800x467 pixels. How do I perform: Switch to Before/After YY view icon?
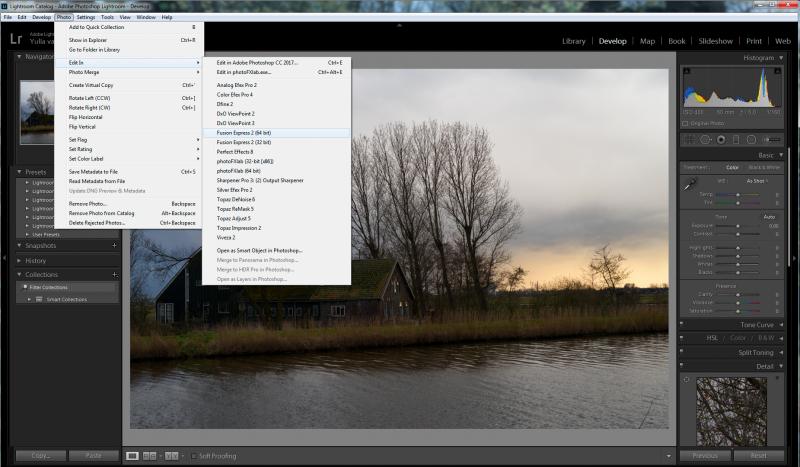[x=171, y=456]
